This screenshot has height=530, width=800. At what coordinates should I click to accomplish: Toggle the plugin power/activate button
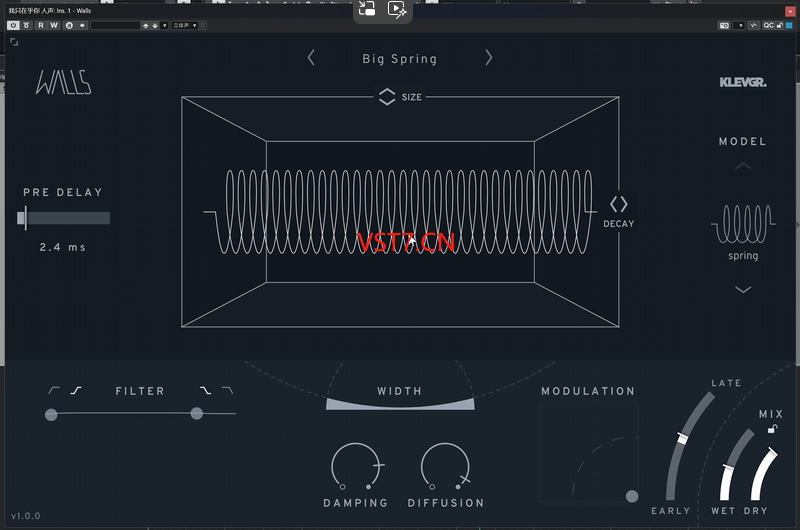pyautogui.click(x=13, y=25)
